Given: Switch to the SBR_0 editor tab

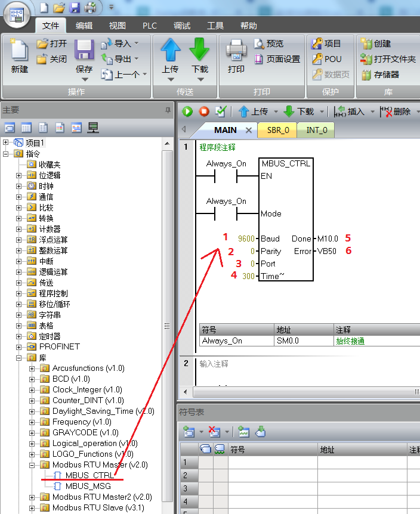Looking at the screenshot, I should pos(277,130).
